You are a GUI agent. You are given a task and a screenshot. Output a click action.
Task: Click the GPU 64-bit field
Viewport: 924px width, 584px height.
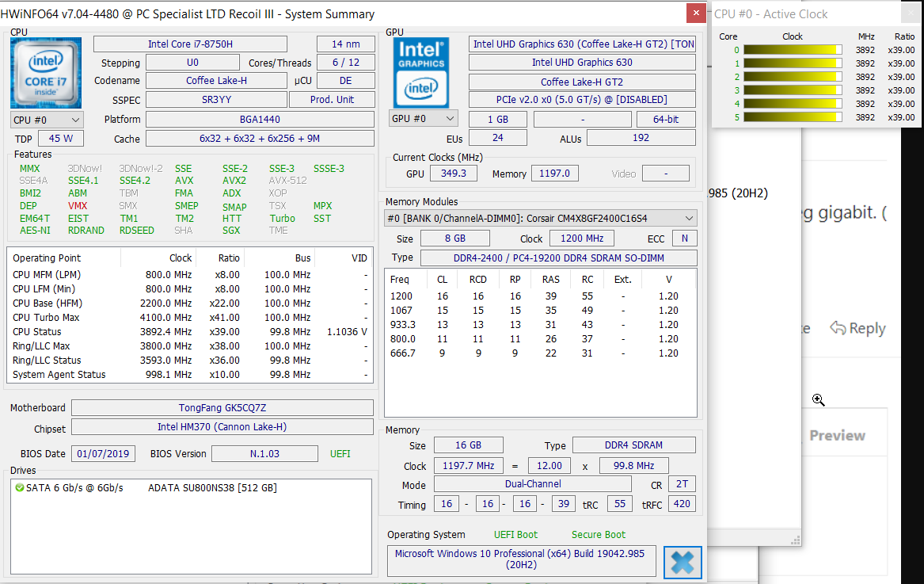pos(666,119)
